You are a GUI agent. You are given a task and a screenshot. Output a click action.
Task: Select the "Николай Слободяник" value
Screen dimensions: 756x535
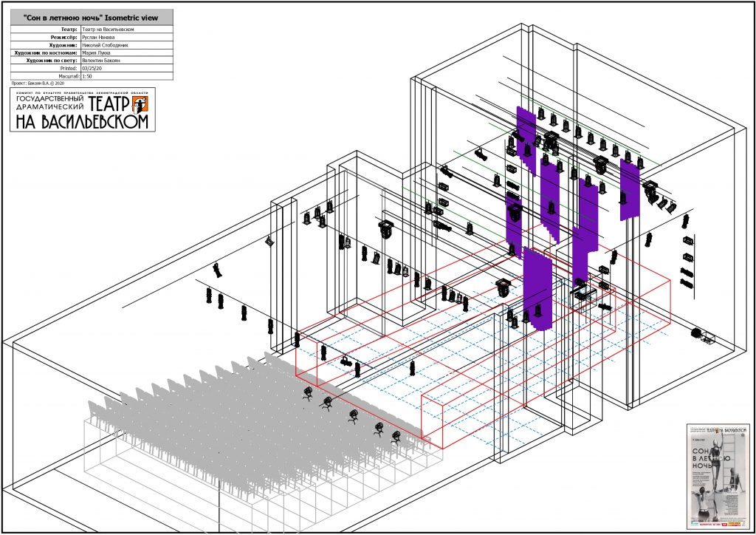coord(105,45)
